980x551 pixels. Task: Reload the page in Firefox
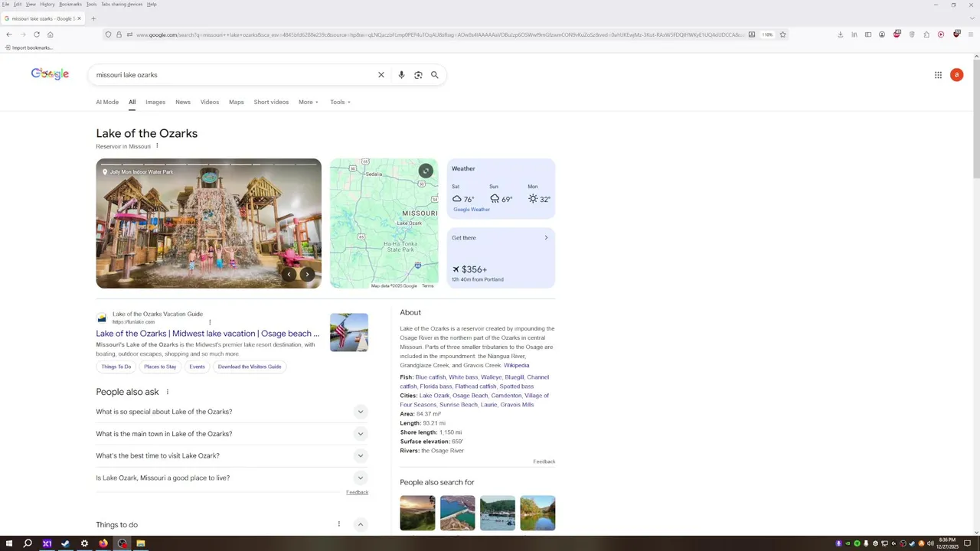click(x=36, y=34)
